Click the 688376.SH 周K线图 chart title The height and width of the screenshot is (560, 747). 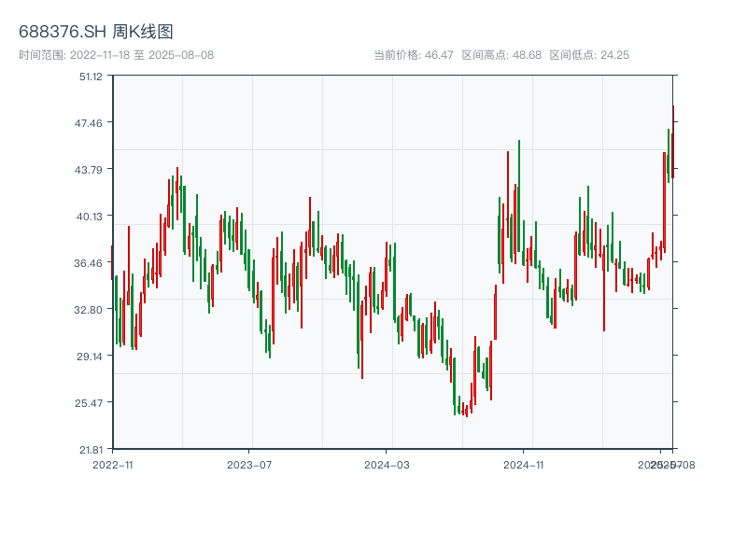click(96, 33)
